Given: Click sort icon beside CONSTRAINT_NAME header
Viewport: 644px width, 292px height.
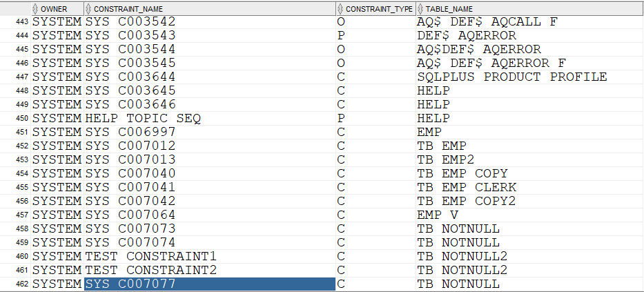Looking at the screenshot, I should (89, 8).
